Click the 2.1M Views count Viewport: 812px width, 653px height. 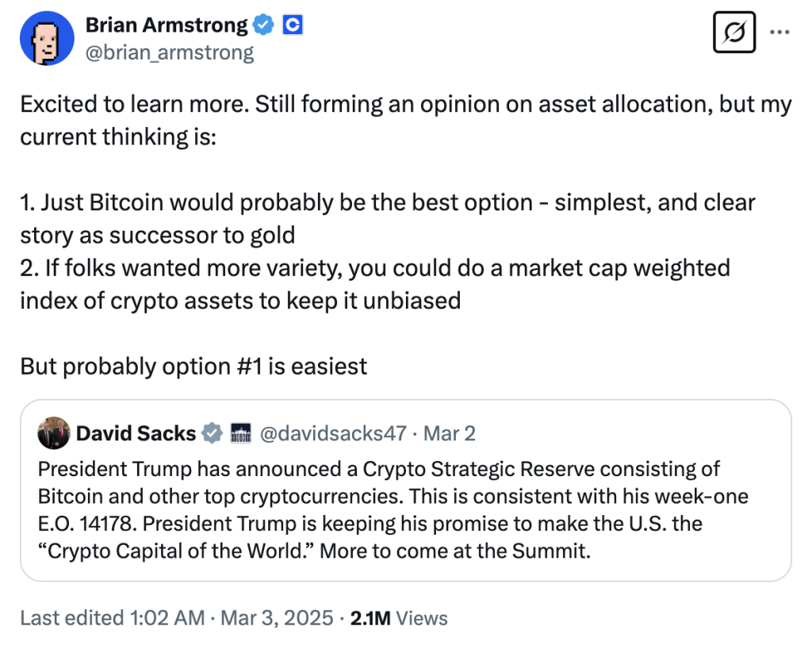pos(399,618)
